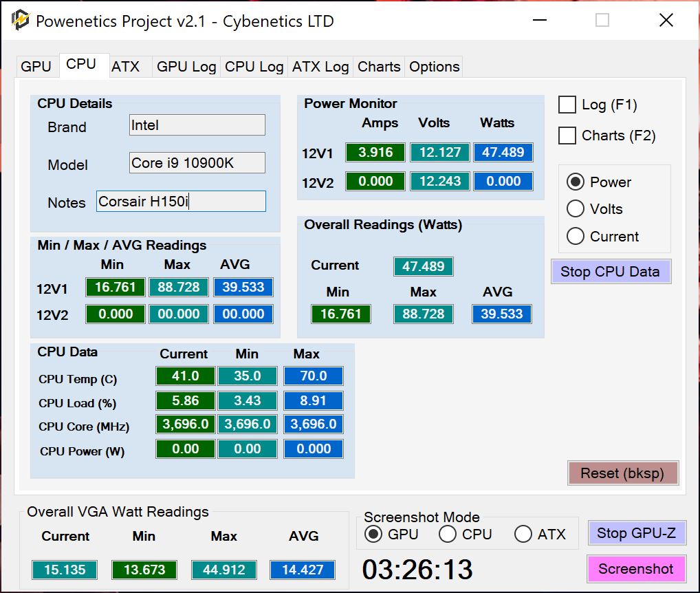The image size is (700, 593).
Task: Switch to the GPU tab
Action: [x=36, y=67]
